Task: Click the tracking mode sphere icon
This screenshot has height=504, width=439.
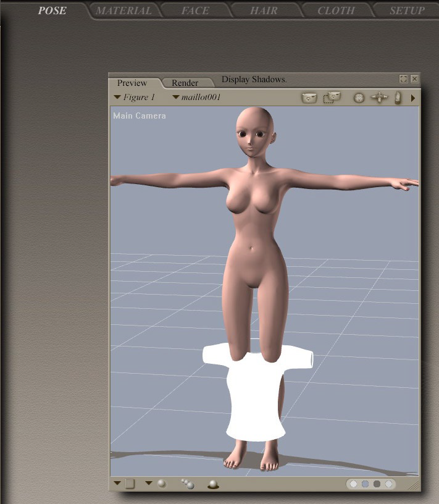Action: pos(161,484)
